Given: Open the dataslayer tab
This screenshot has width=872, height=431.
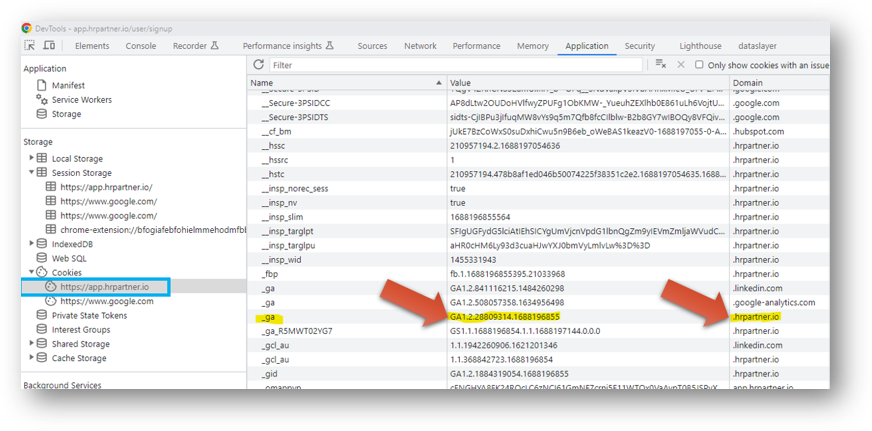Looking at the screenshot, I should pyautogui.click(x=757, y=46).
